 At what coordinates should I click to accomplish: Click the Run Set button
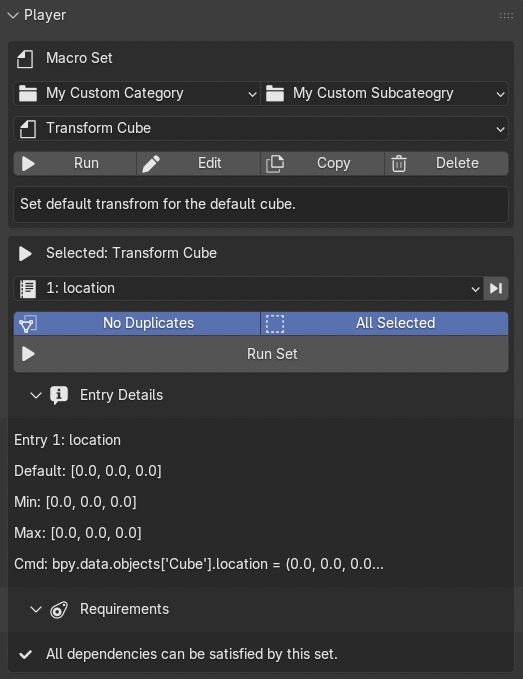pos(261,354)
